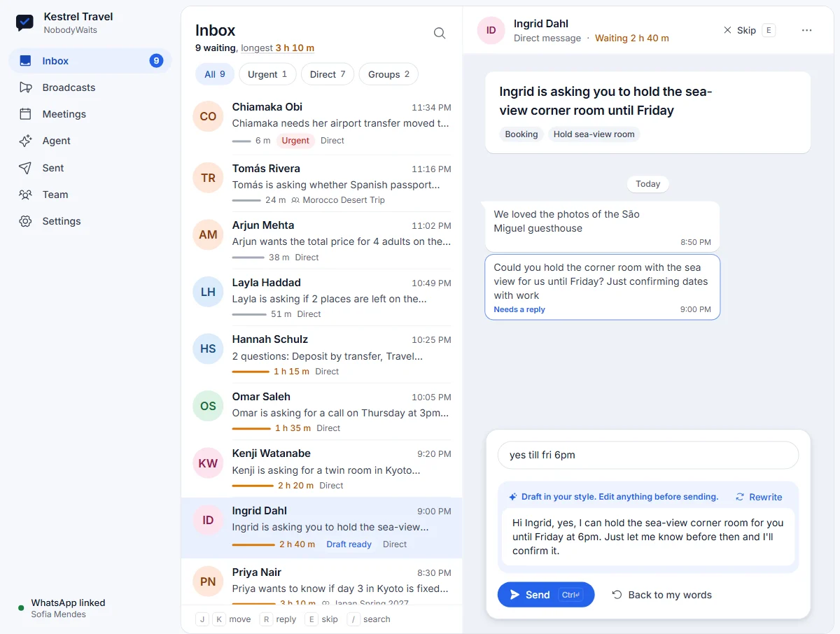The height and width of the screenshot is (634, 840).
Task: Open Omar Saleh's Thursday call message
Action: 341,413
